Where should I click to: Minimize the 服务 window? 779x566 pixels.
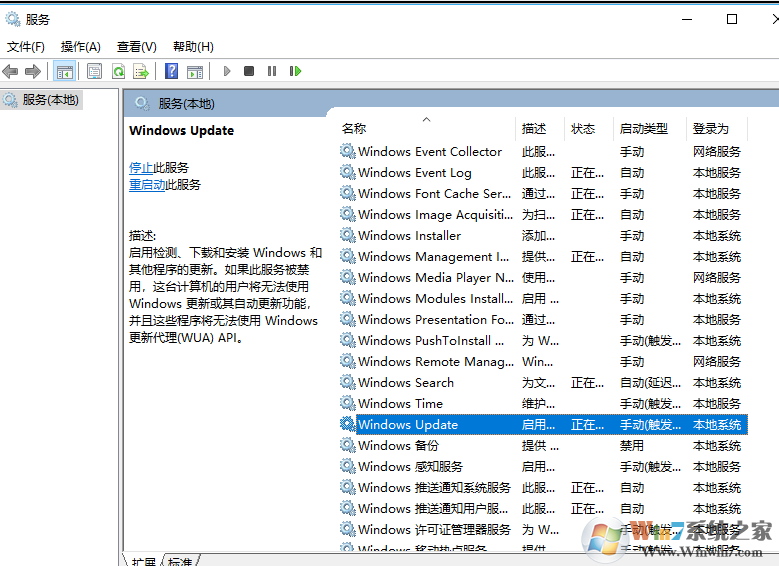click(x=687, y=19)
